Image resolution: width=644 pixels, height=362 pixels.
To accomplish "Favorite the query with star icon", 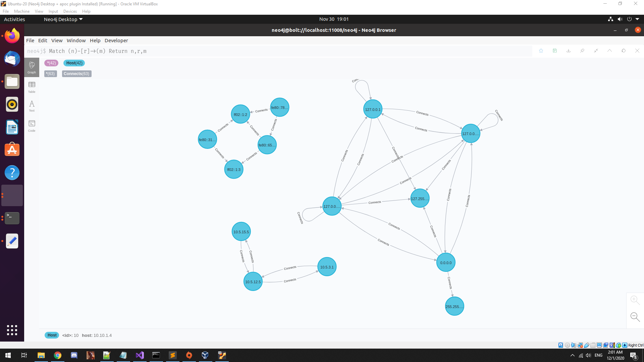I will click(x=541, y=51).
